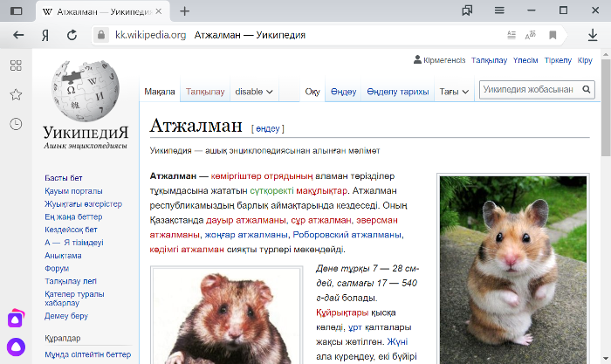This screenshot has height=364, width=611.
Task: Open the dark hamster image thumbnail
Action: pyautogui.click(x=226, y=317)
